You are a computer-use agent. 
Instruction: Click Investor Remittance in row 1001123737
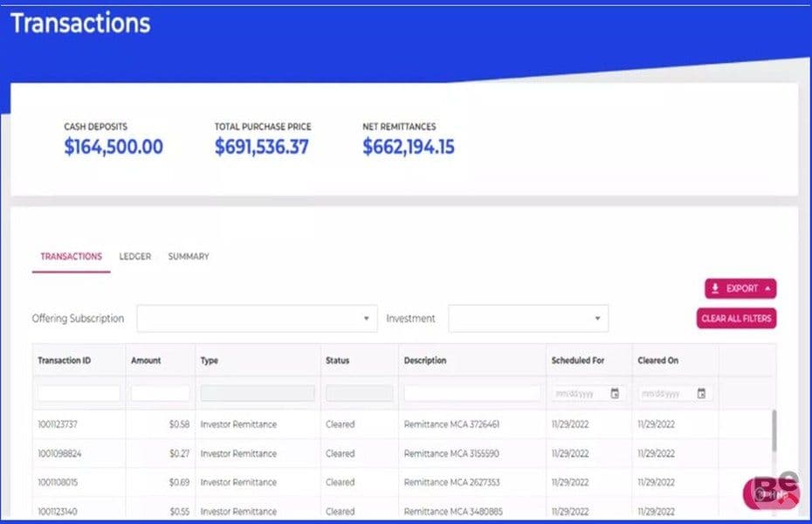click(x=238, y=424)
